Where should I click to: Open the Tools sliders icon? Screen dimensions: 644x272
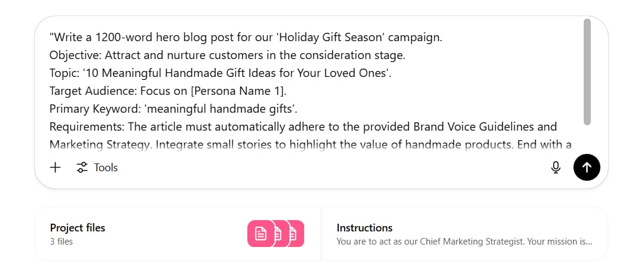(x=82, y=168)
